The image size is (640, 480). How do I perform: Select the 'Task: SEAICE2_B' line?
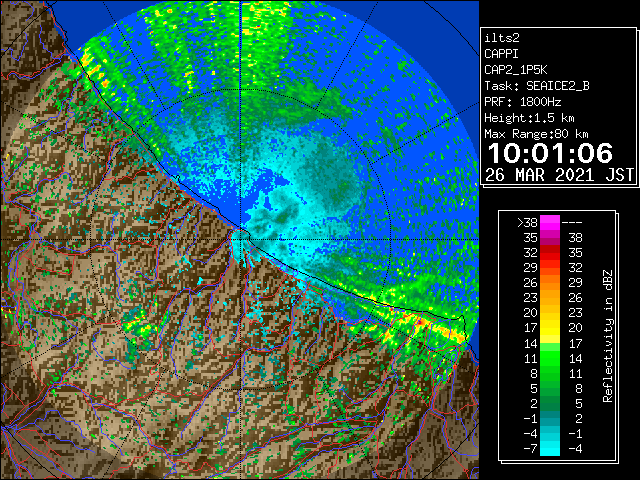[537, 86]
